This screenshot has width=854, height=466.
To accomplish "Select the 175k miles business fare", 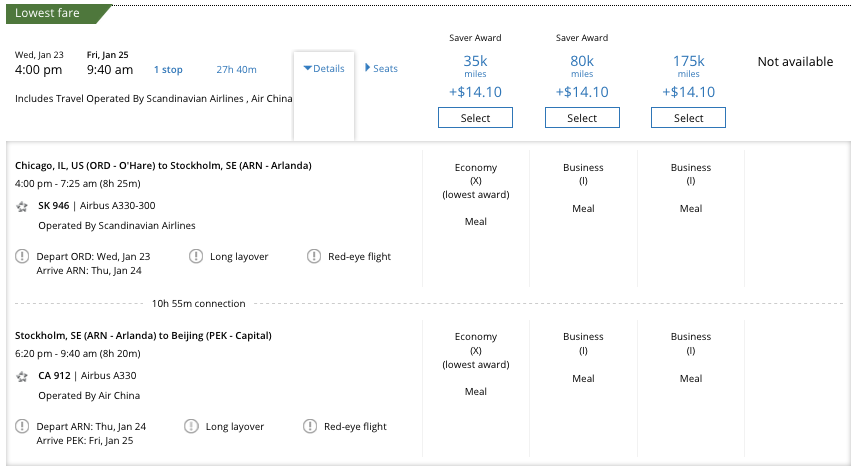I will click(x=688, y=118).
